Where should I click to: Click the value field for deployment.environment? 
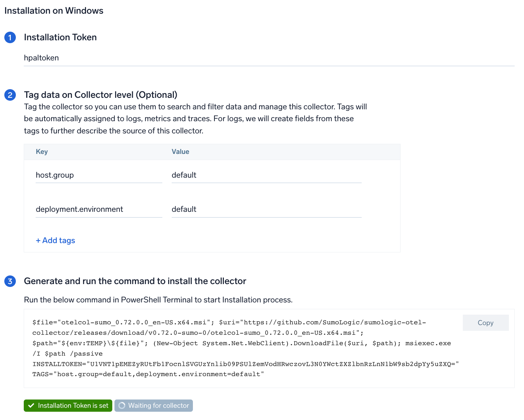point(267,209)
